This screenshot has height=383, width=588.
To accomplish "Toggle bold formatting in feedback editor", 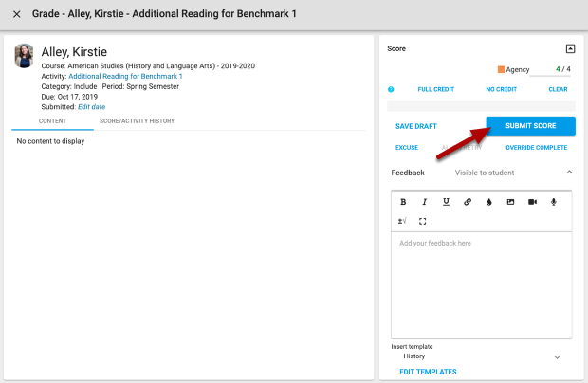I will pos(403,202).
